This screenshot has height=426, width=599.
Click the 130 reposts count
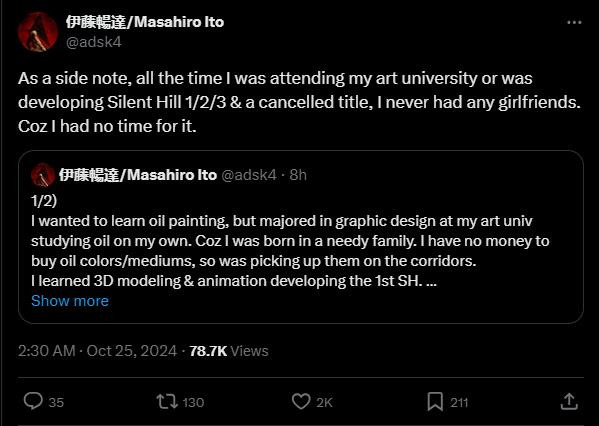[x=193, y=402]
